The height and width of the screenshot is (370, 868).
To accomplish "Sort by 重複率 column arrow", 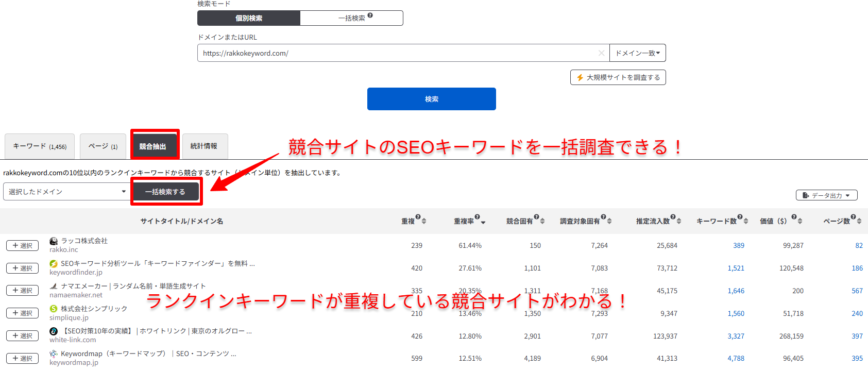I will 483,222.
